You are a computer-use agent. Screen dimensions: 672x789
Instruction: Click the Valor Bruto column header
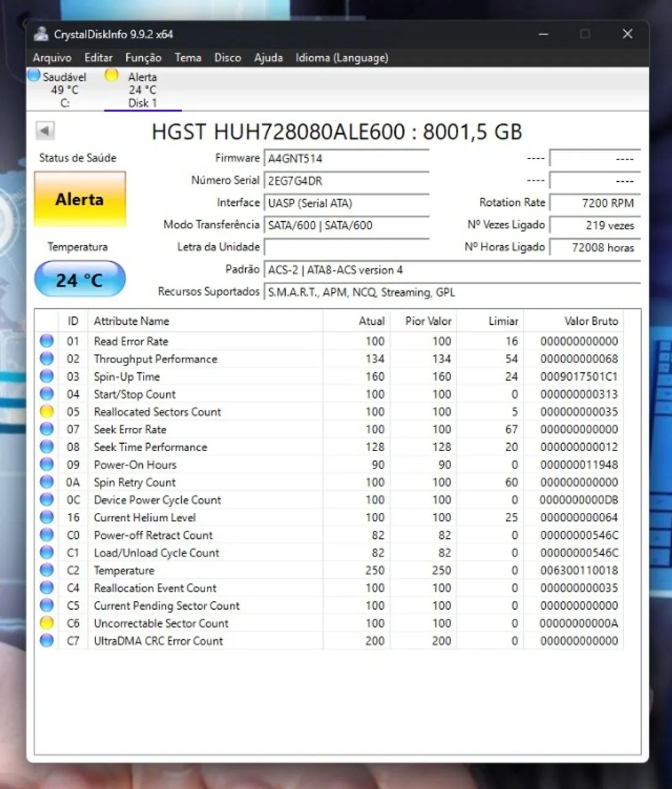tap(572, 321)
